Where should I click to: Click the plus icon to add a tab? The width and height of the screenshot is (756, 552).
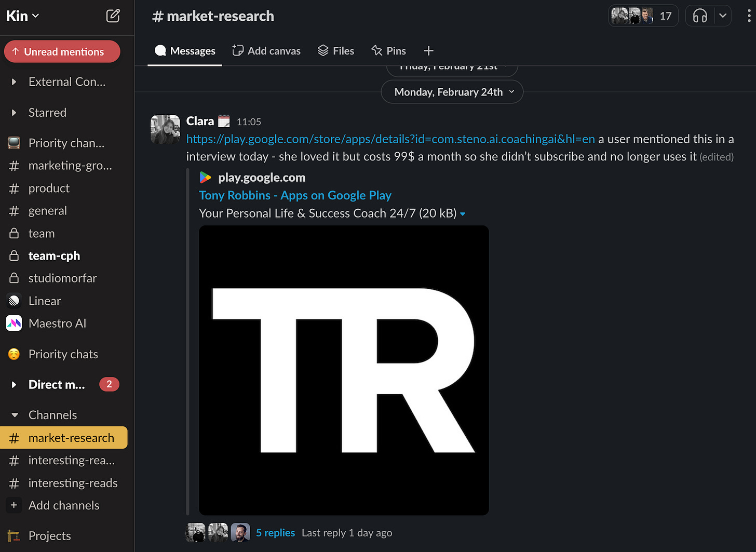pyautogui.click(x=428, y=51)
